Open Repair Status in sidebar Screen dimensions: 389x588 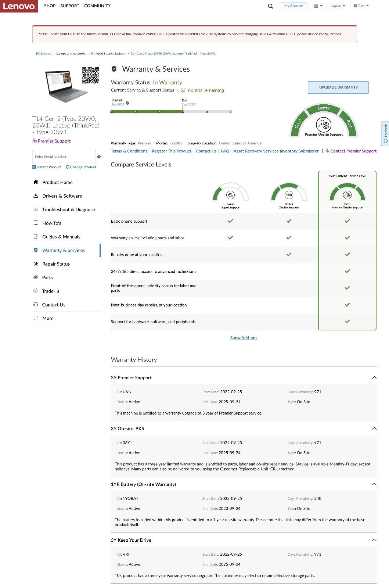pos(56,264)
